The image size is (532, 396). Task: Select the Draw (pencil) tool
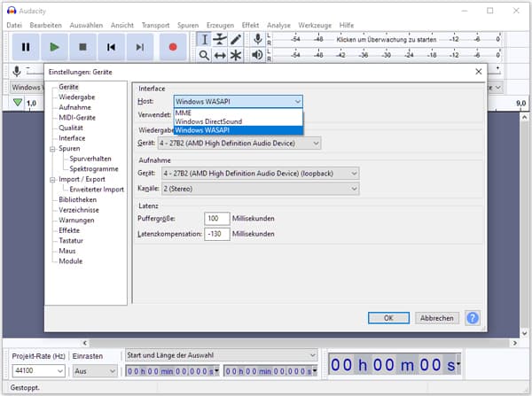click(x=236, y=39)
